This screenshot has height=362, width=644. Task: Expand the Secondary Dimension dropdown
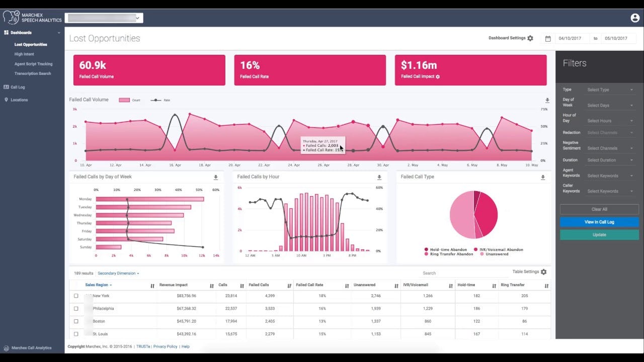click(x=117, y=273)
